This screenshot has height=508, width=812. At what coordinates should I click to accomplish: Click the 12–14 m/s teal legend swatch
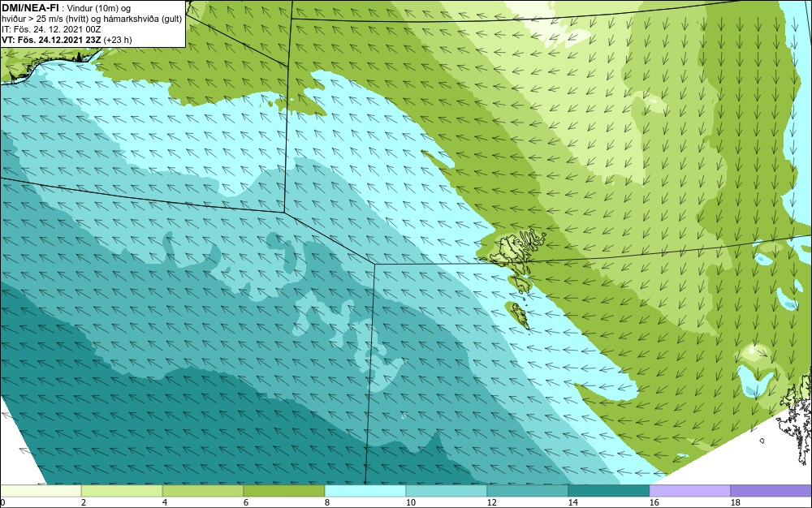(x=527, y=490)
